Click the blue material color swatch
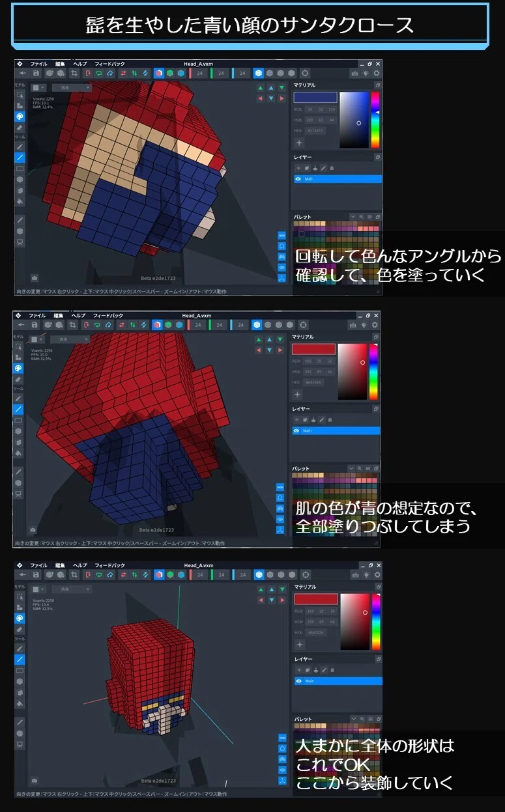The width and height of the screenshot is (505, 812). pos(315,97)
